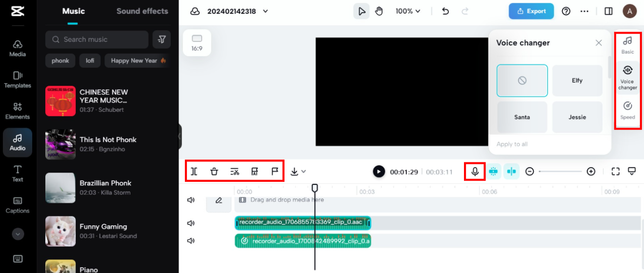Click the redo arrow
The width and height of the screenshot is (644, 273).
[465, 11]
